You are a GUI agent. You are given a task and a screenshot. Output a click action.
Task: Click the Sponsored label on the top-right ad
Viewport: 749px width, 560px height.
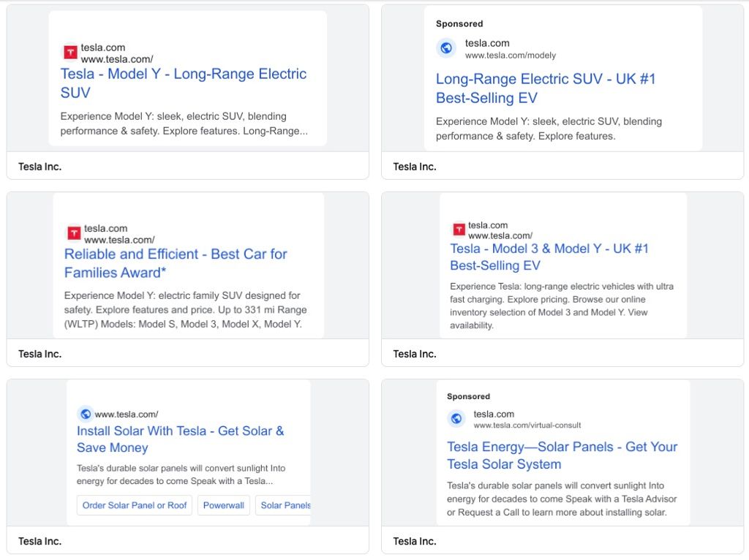click(459, 23)
